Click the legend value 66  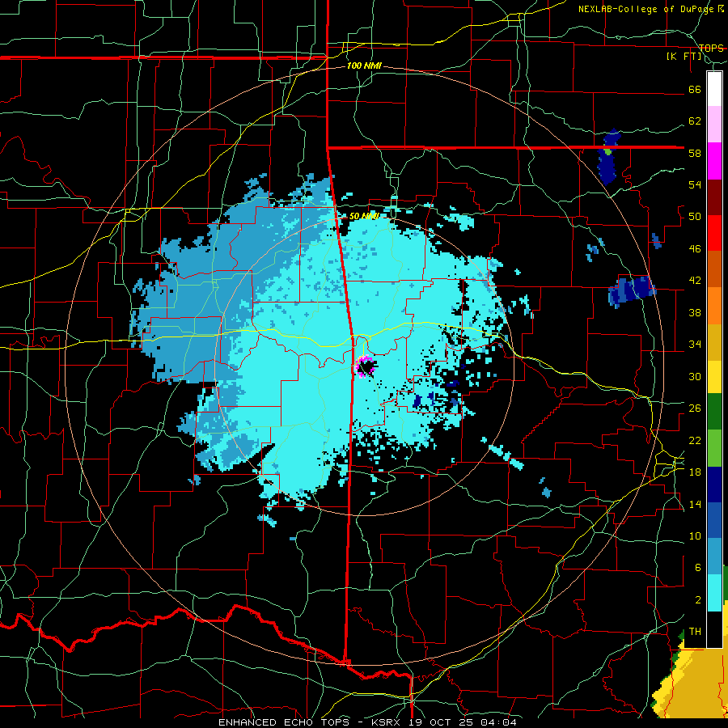(695, 89)
